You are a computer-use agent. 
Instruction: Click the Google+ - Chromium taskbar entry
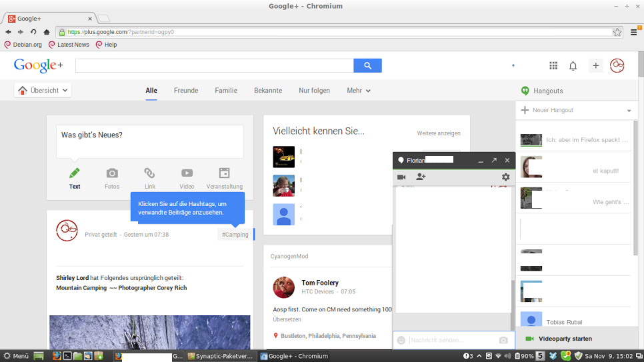[x=294, y=356]
